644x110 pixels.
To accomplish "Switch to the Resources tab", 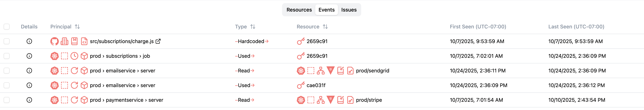I will click(x=299, y=10).
